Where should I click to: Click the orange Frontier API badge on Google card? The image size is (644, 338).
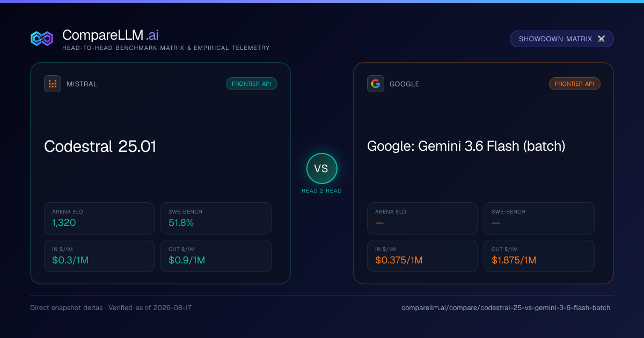click(x=575, y=84)
